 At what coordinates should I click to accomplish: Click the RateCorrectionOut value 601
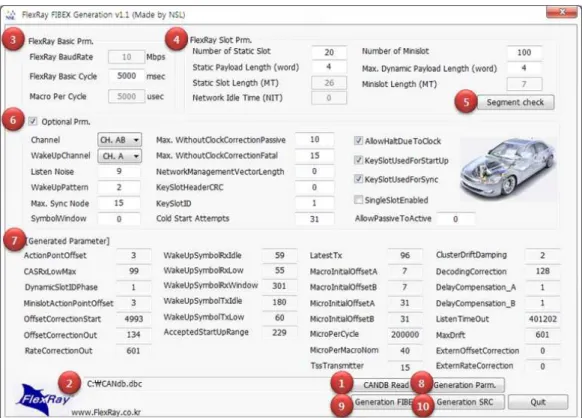[x=134, y=350]
